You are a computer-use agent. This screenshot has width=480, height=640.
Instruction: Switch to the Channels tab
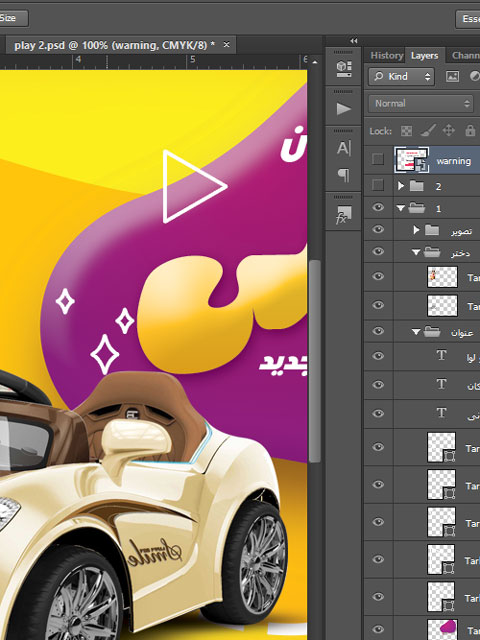click(465, 56)
